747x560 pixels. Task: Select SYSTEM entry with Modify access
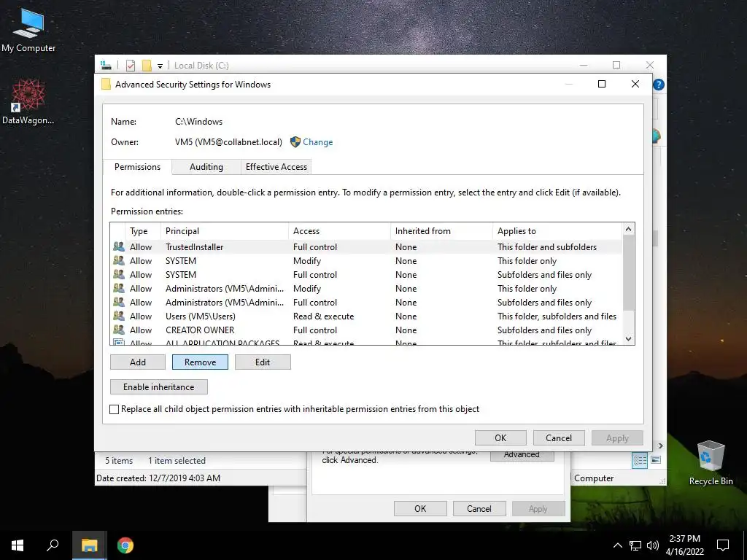[366, 260]
